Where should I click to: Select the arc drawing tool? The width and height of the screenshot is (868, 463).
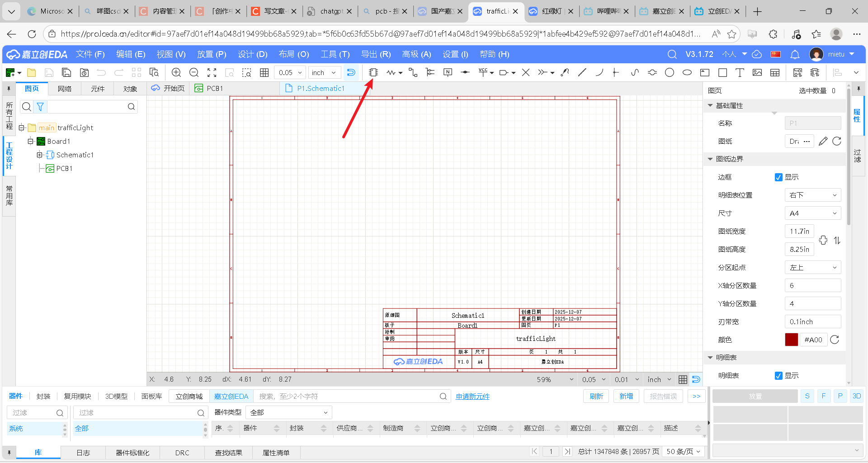click(599, 72)
